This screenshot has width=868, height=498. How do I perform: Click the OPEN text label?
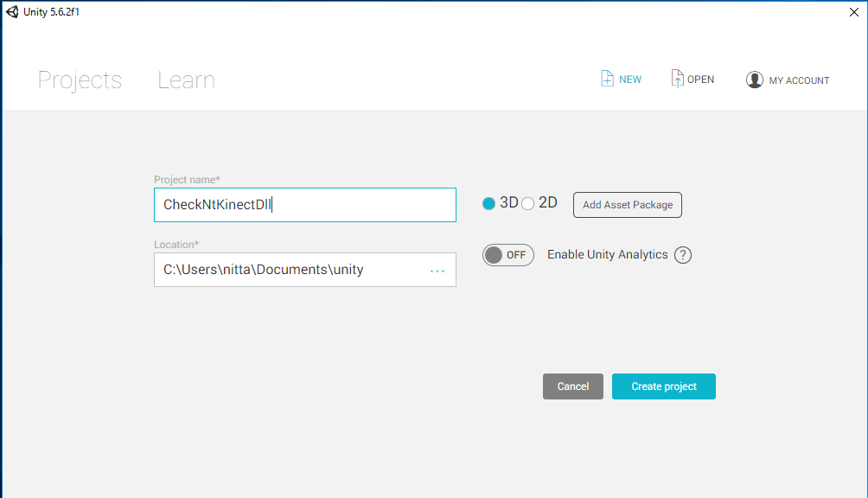700,80
